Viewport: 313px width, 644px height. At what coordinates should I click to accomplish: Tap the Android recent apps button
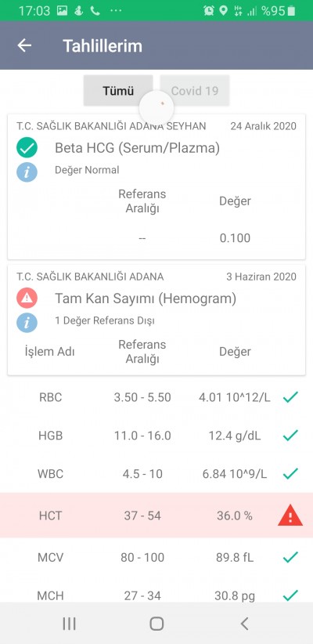pos(69,624)
